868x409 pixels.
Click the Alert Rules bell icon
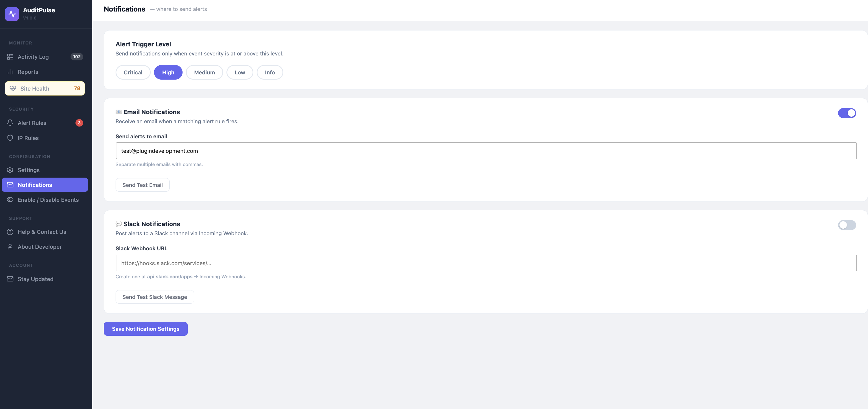point(10,123)
